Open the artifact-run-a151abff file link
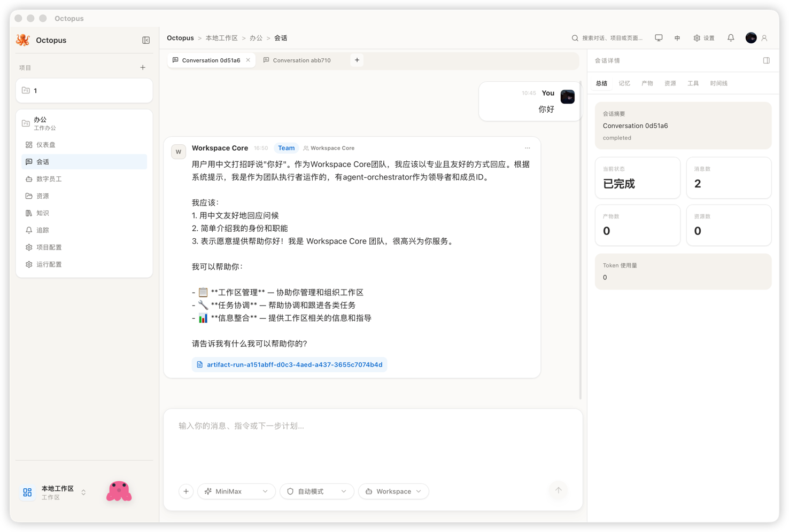The image size is (789, 532). [290, 365]
